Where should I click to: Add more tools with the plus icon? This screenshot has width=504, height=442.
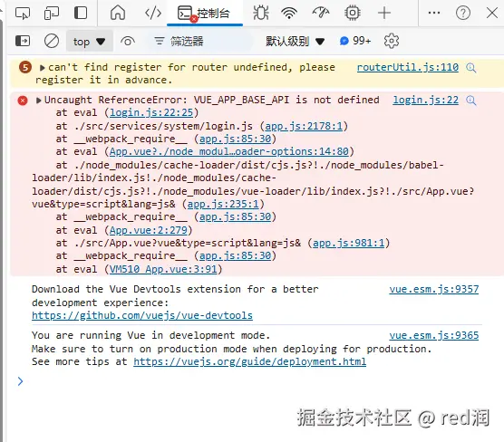click(384, 14)
